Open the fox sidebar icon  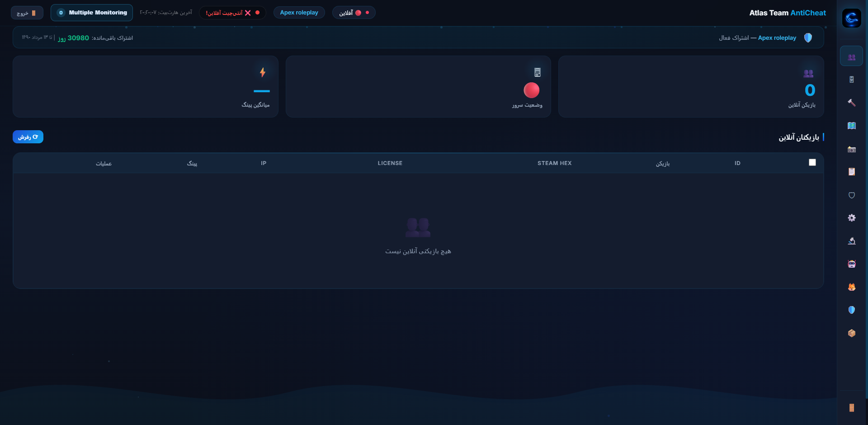(x=851, y=287)
